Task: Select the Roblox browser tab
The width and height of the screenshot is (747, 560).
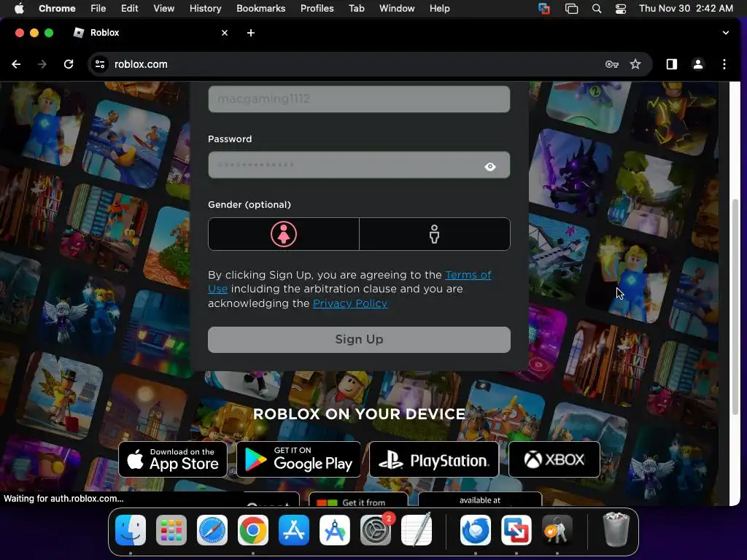Action: [150, 33]
